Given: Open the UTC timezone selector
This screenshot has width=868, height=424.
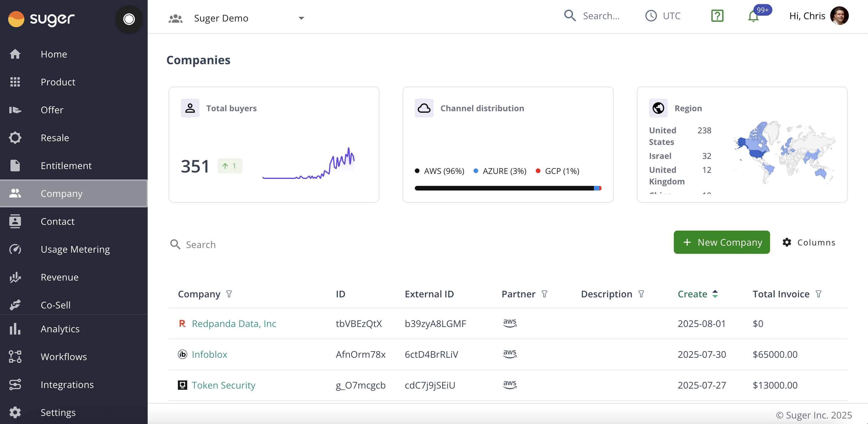Looking at the screenshot, I should (663, 16).
